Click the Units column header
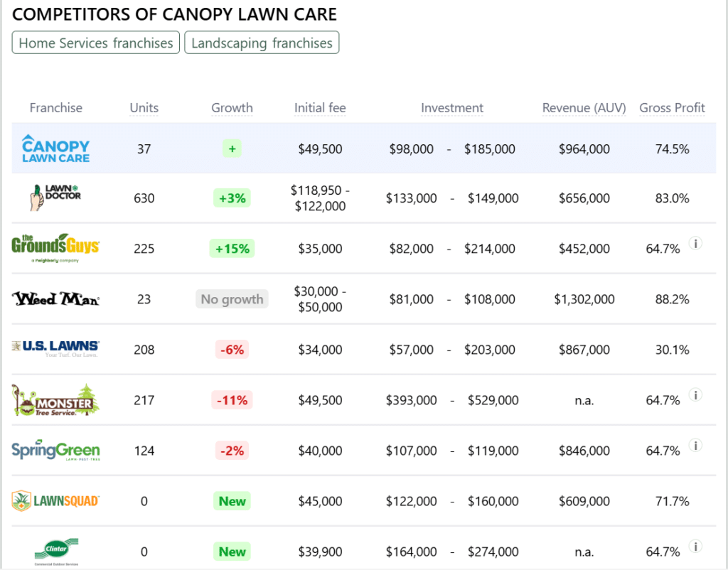 (144, 108)
